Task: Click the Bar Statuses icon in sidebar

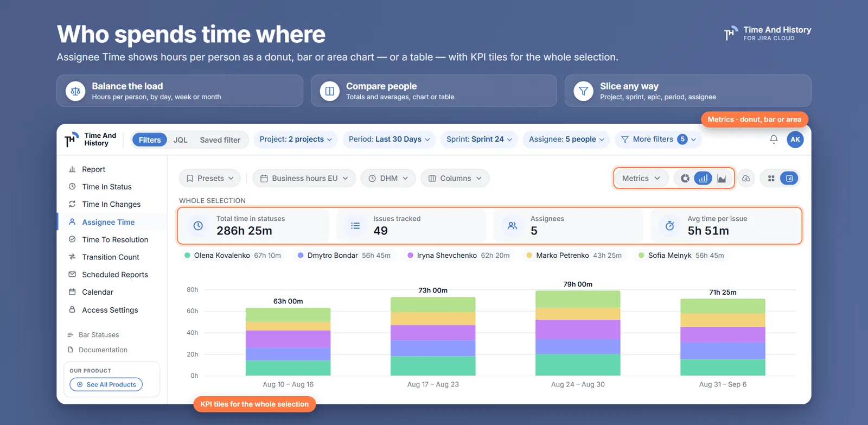Action: click(71, 335)
